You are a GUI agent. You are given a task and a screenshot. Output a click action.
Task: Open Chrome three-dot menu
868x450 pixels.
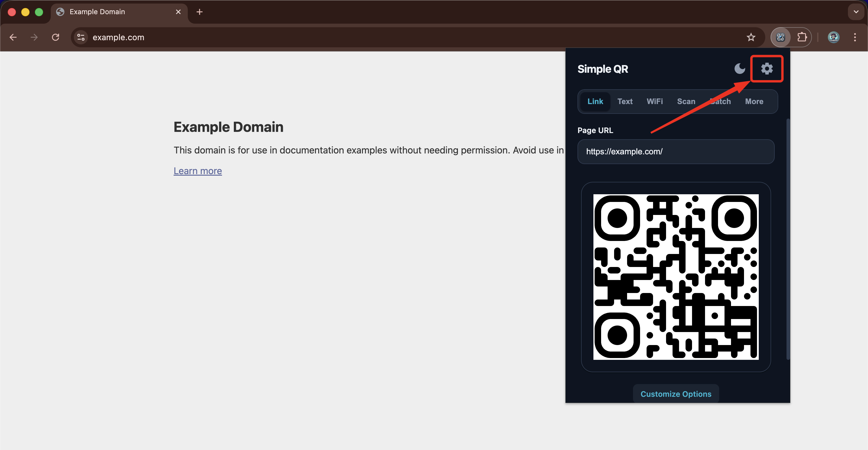coord(855,37)
